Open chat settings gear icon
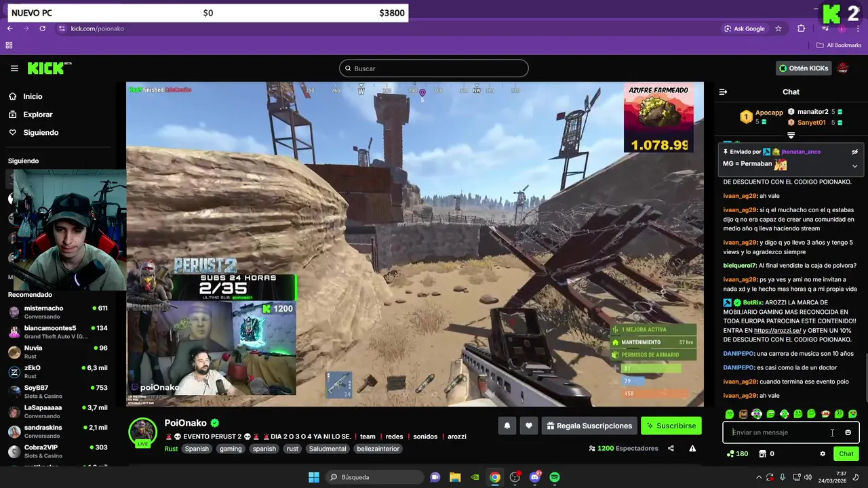 823,454
